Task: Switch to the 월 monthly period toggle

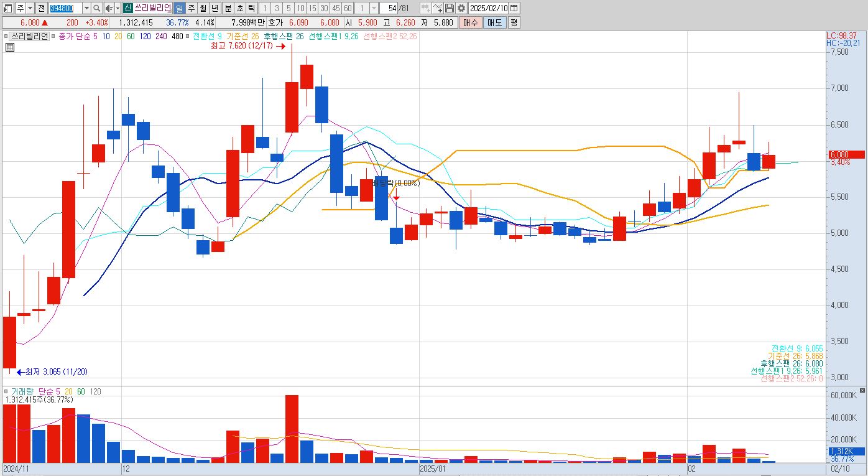Action: [203, 8]
